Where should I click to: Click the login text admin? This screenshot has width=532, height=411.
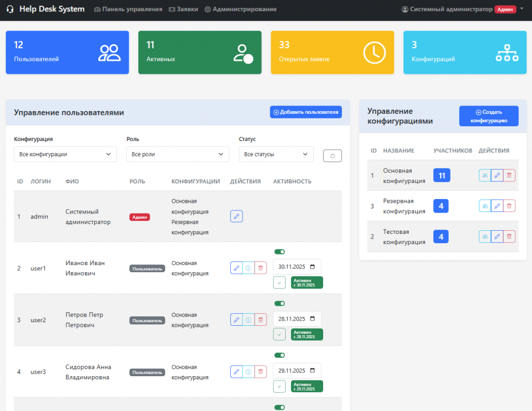pos(39,217)
